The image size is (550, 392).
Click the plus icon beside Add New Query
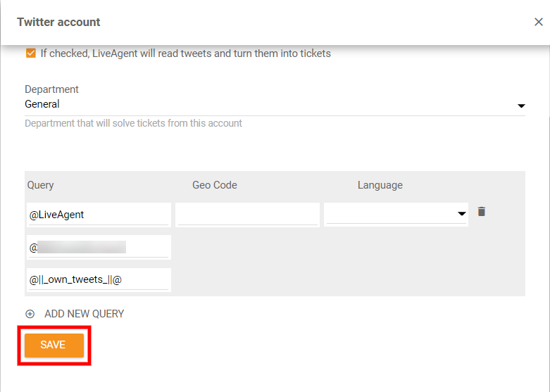point(30,314)
